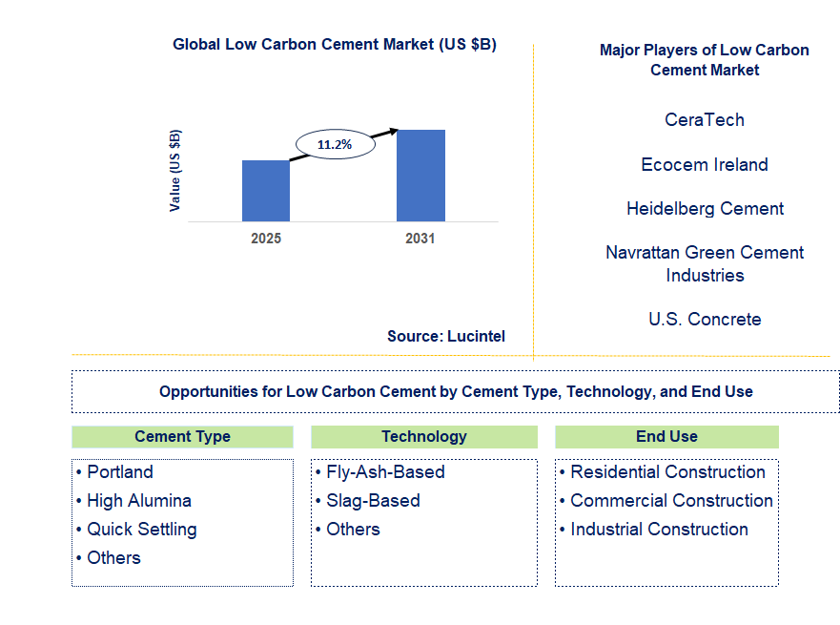Image resolution: width=840 pixels, height=625 pixels.
Task: Select the 'CeraTech' company name
Action: tap(705, 119)
